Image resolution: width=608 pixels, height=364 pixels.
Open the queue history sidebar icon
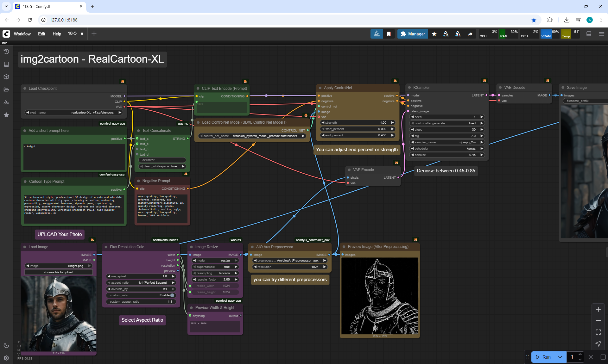[6, 52]
